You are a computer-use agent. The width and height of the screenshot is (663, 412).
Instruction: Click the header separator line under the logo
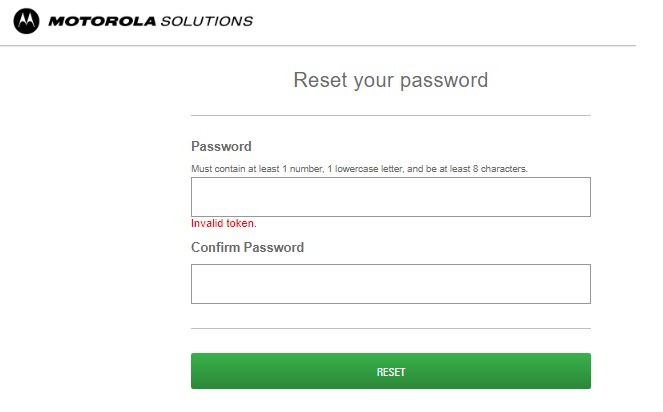[318, 45]
